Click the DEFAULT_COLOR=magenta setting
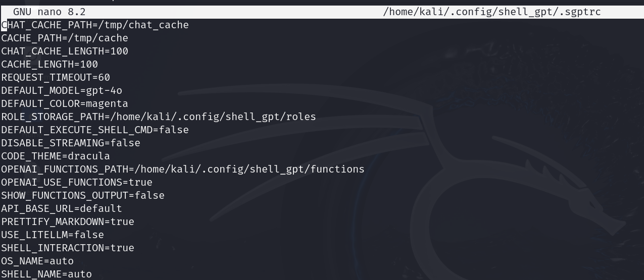 click(x=65, y=103)
